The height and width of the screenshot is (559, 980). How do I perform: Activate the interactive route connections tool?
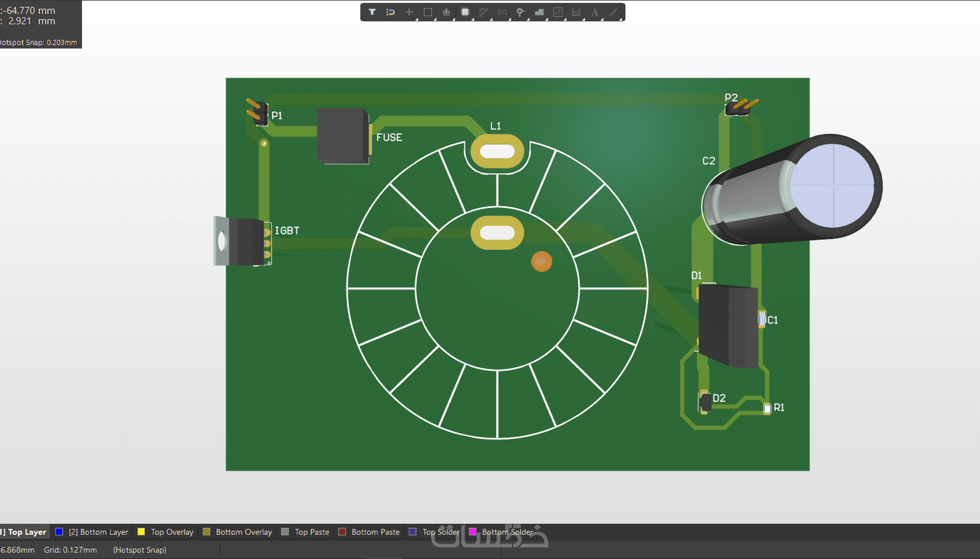point(484,12)
